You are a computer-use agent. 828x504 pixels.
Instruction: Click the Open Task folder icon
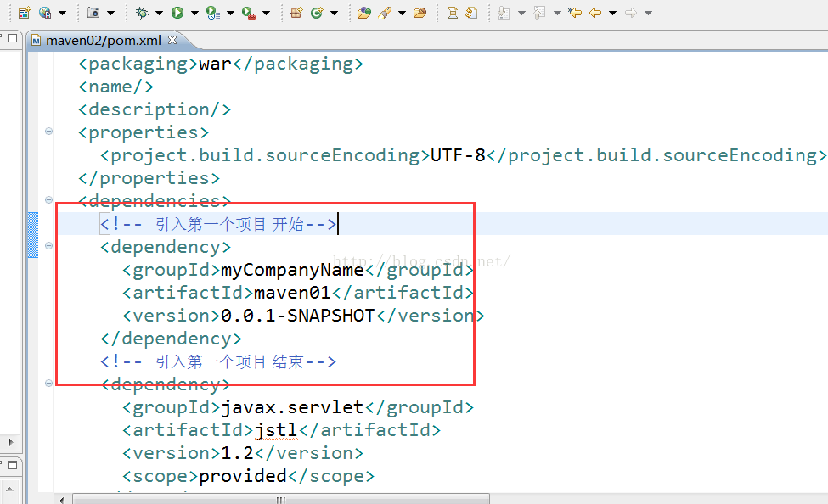[420, 13]
